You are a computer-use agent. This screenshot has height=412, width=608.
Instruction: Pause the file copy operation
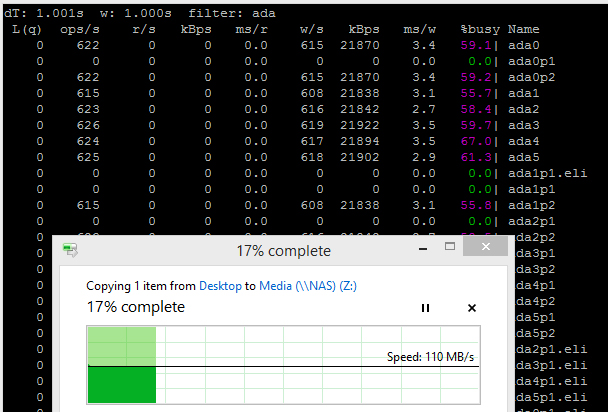425,308
